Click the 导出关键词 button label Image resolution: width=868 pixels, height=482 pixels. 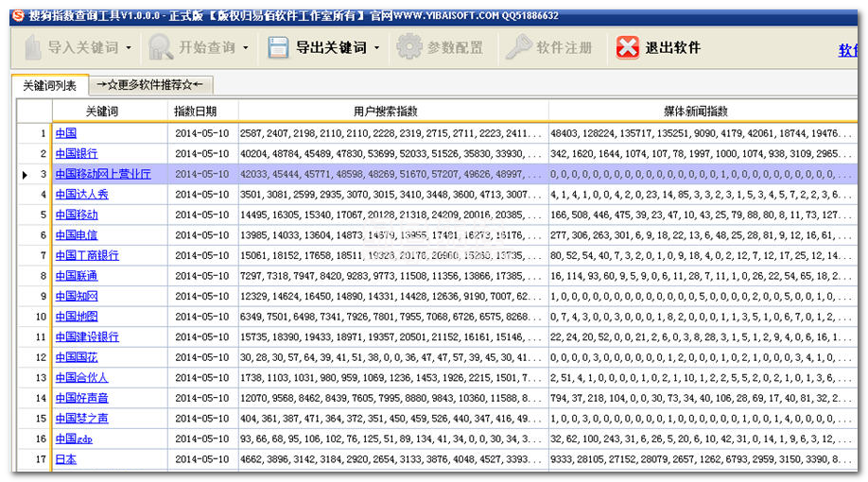(x=331, y=48)
